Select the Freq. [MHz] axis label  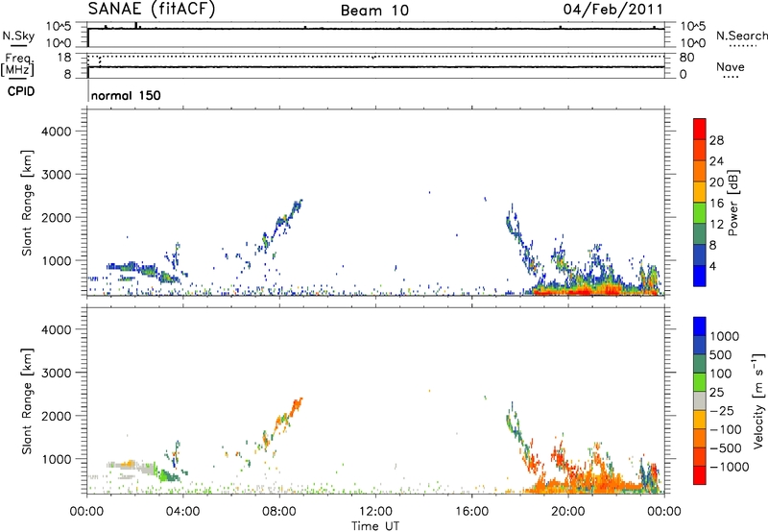pos(18,65)
